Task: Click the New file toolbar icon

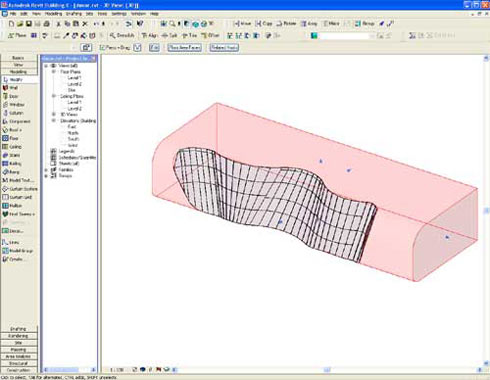Action: (x=11, y=24)
